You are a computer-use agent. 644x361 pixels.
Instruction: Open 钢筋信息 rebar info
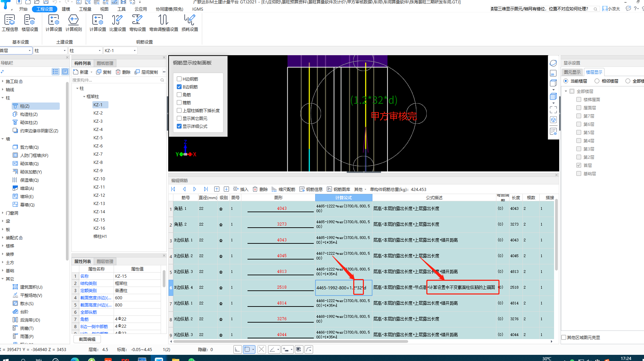pos(311,189)
